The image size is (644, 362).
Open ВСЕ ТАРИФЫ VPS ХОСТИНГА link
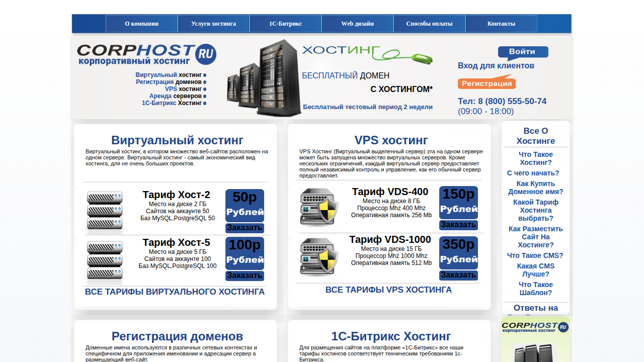point(388,290)
